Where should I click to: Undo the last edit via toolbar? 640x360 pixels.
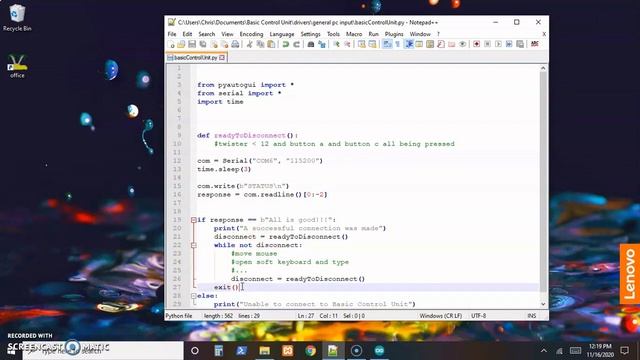pos(285,44)
